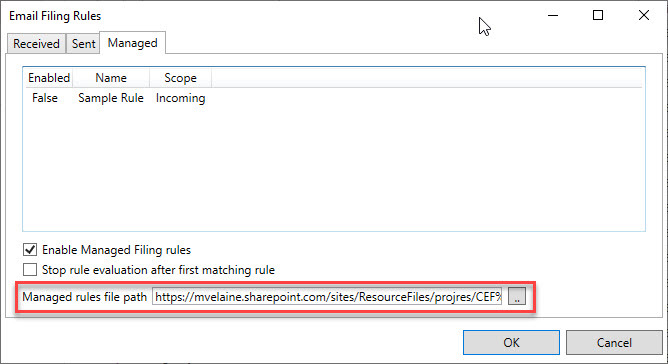Screen dimensions: 668x364
Task: Select the Managed tab
Action: [x=132, y=43]
